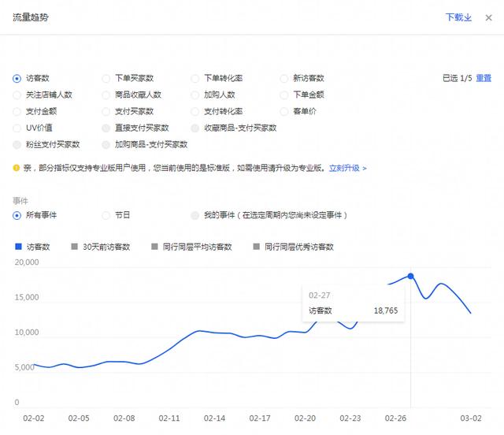The image size is (504, 435).
Task: Click the 20,000 y-axis label
Action: [x=27, y=262]
